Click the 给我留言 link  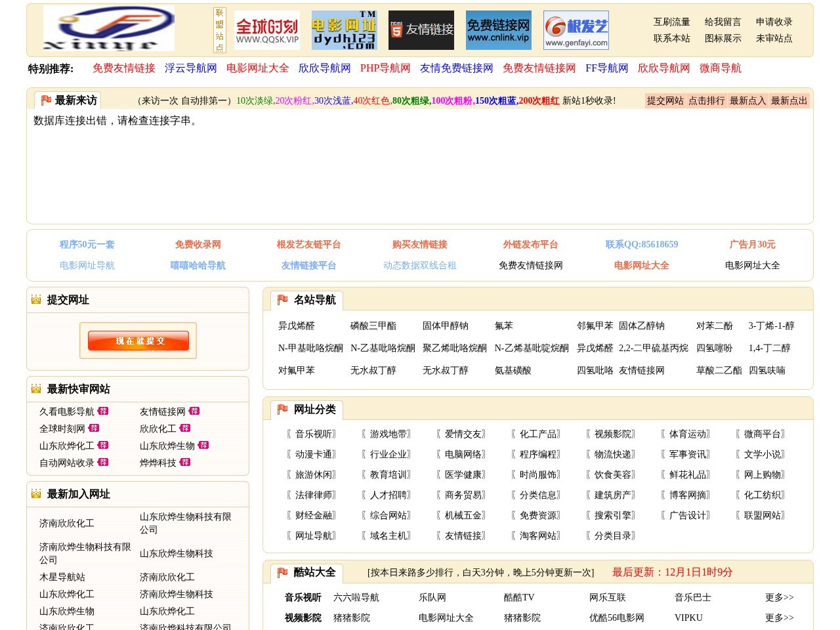click(x=723, y=22)
